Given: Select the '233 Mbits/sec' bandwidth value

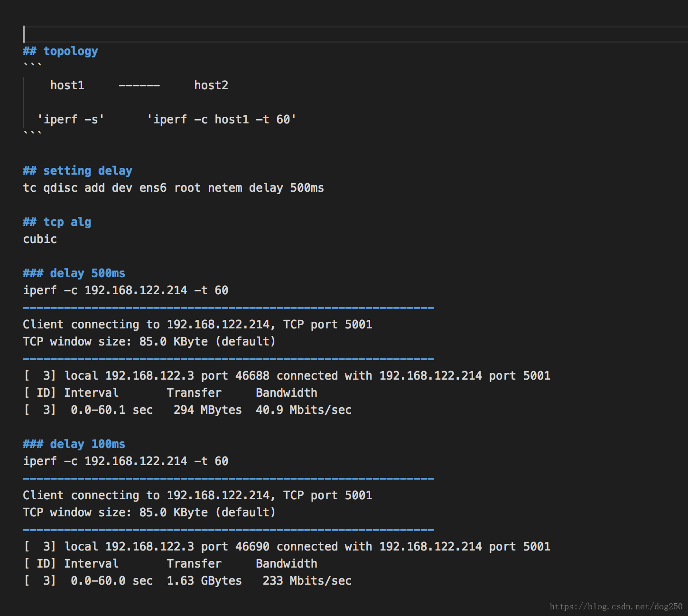Looking at the screenshot, I should pyautogui.click(x=307, y=581).
